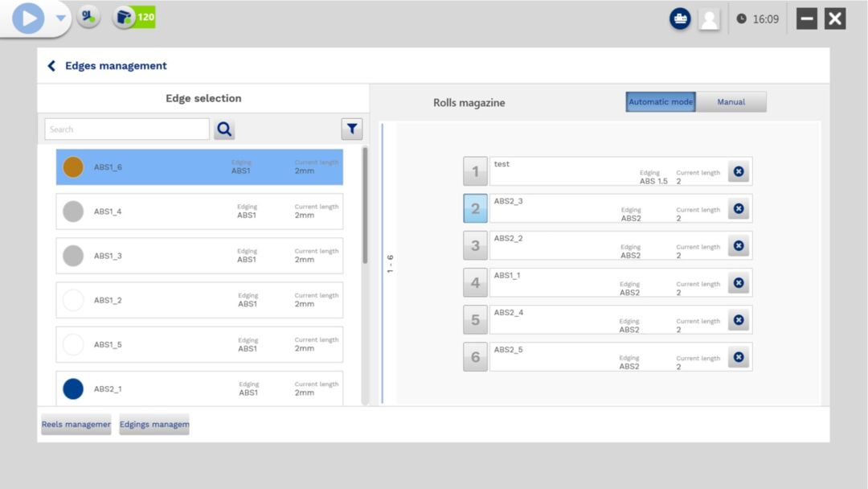Image resolution: width=868 pixels, height=489 pixels.
Task: Remove the test roll from slot 1
Action: point(738,171)
